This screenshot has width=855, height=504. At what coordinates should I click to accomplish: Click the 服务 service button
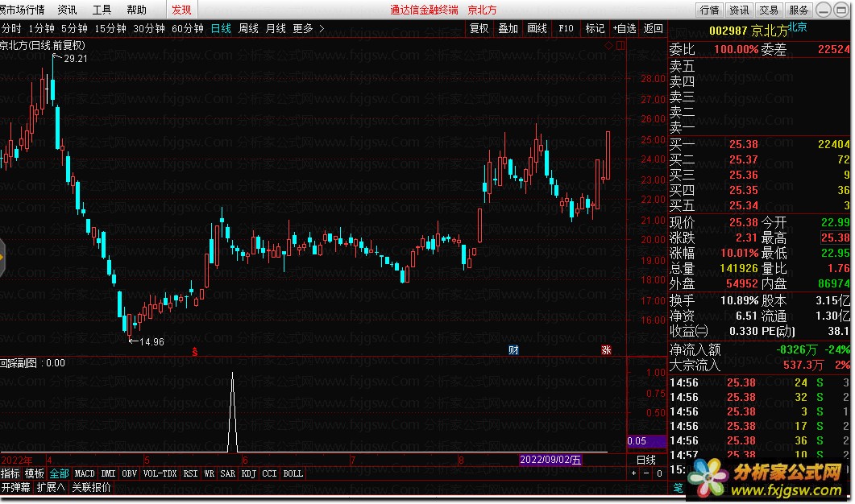[799, 10]
